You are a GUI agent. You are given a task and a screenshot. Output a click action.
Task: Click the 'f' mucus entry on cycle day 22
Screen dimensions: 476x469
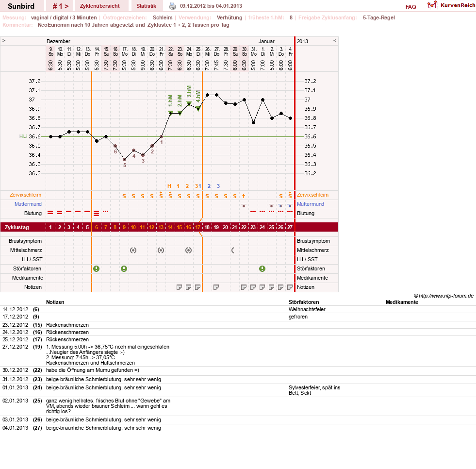click(x=244, y=196)
